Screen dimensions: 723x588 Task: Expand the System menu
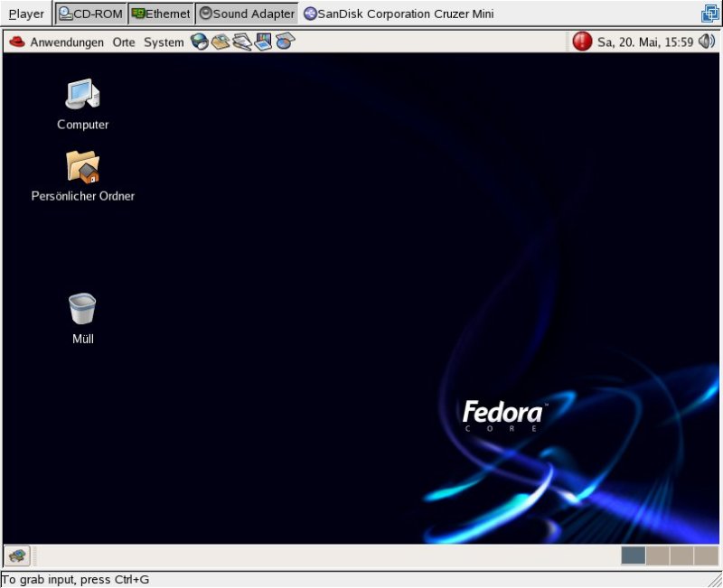(x=164, y=42)
